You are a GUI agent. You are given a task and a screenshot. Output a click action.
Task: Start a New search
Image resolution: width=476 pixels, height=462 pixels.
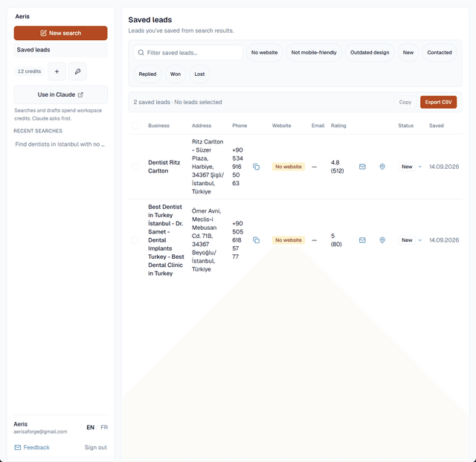pos(60,33)
